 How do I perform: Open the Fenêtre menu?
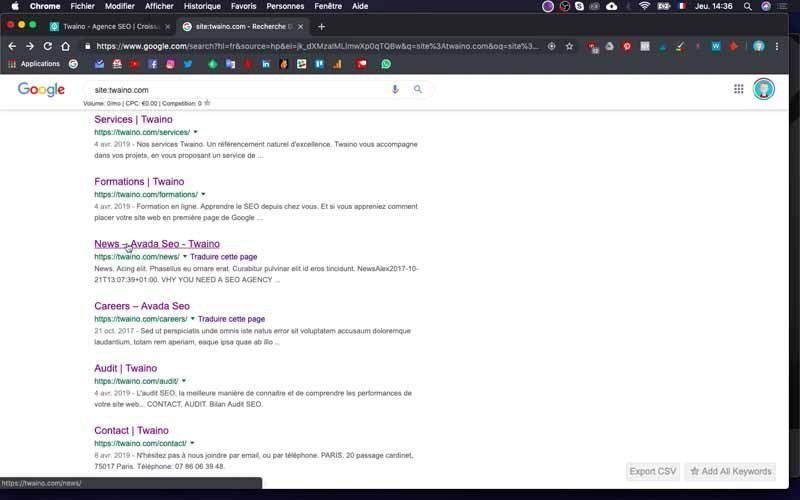(x=328, y=6)
